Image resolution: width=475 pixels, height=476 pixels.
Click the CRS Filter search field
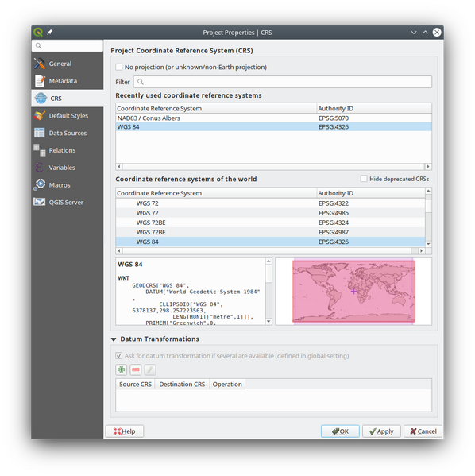point(283,82)
